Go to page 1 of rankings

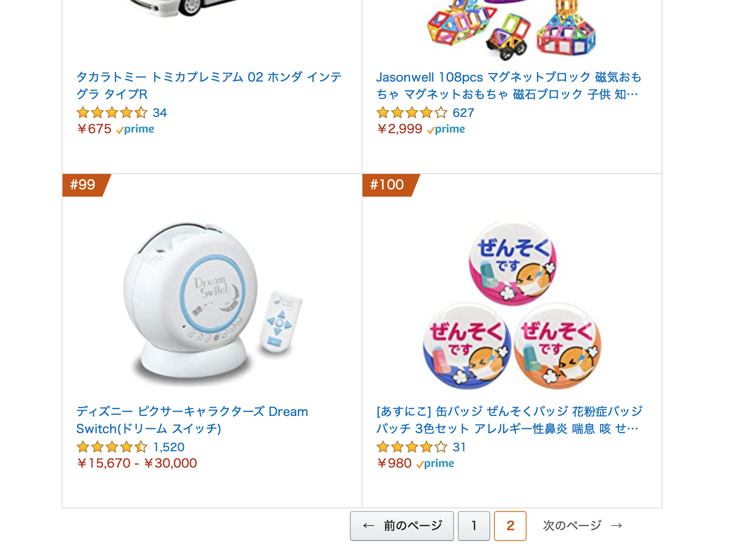pos(474,526)
